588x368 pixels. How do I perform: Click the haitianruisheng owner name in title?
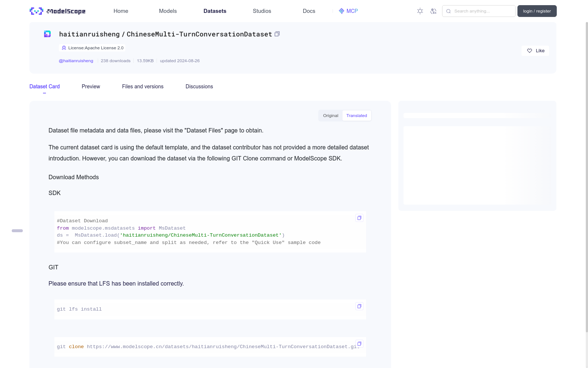click(89, 34)
